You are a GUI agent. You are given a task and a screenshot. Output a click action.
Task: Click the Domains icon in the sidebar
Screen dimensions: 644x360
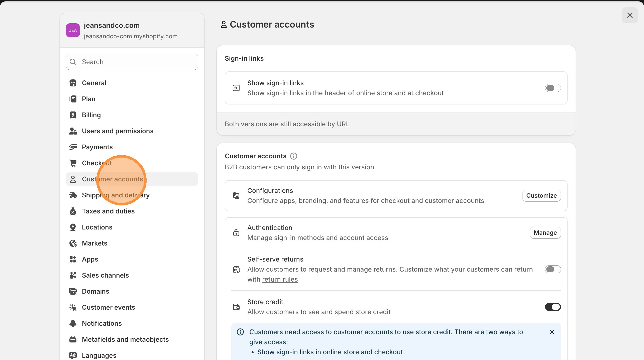tap(73, 291)
